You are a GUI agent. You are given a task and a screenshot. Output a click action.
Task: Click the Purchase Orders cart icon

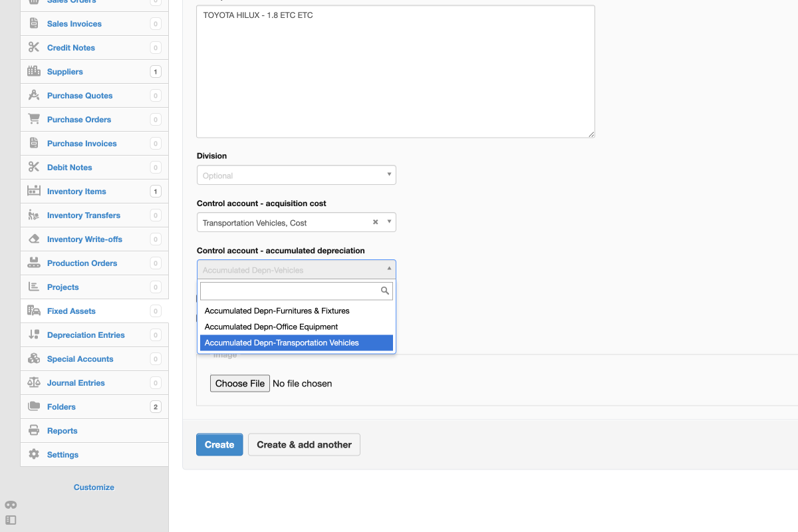point(34,120)
